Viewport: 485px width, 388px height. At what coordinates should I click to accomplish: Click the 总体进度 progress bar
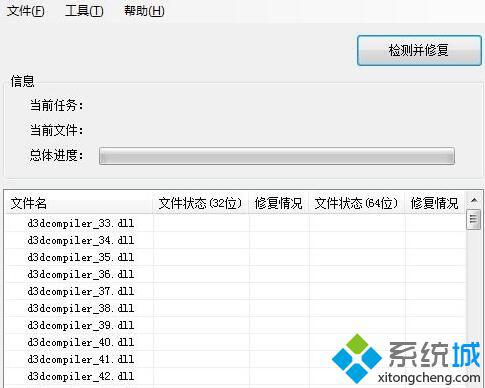tap(277, 156)
